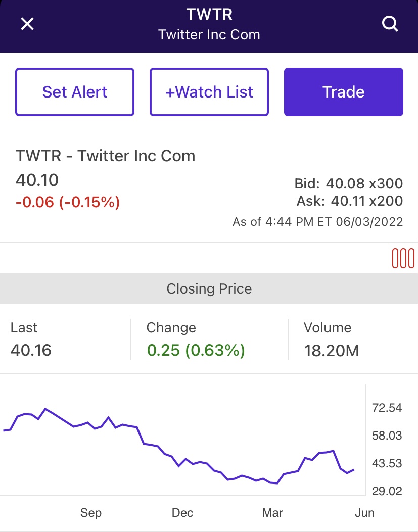Tap the purple price line chart
This screenshot has width=418, height=532.
tap(178, 446)
